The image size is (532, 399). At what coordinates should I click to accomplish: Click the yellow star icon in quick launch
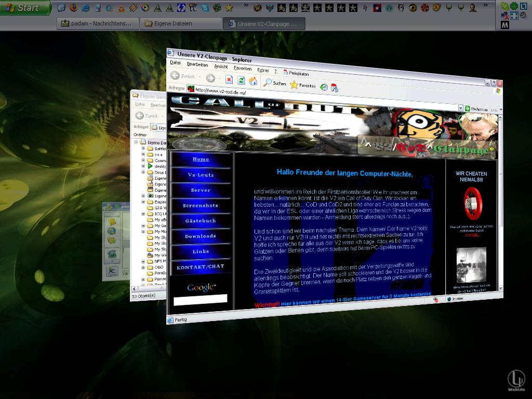tap(229, 7)
